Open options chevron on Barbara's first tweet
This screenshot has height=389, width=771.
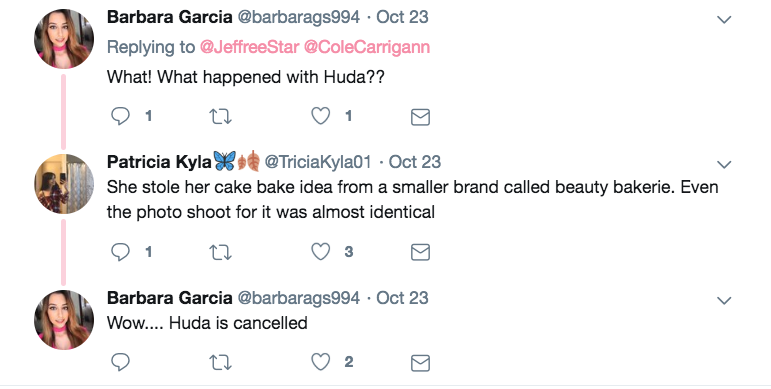click(x=724, y=20)
